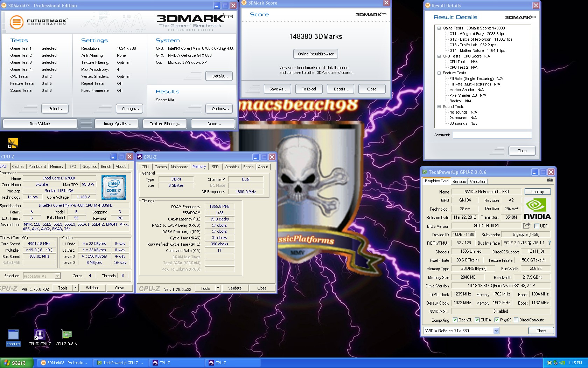
Task: Click the TechPowerUp GPU-Z taskbar button
Action: (x=121, y=363)
